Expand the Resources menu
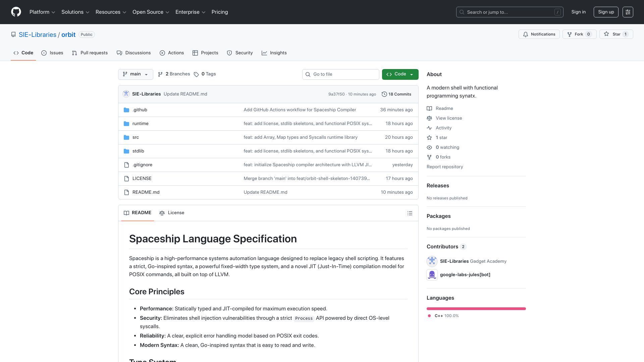This screenshot has height=362, width=644. (111, 12)
